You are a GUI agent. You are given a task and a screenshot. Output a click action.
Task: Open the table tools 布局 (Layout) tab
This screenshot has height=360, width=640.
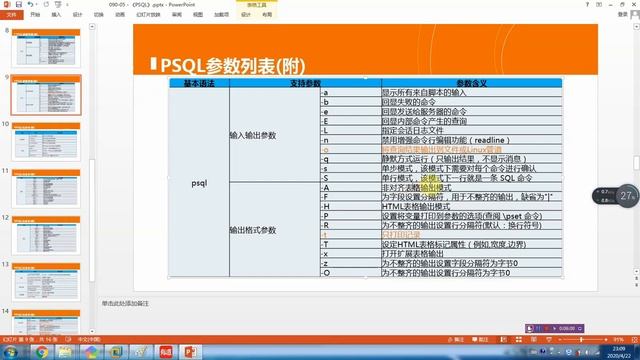click(267, 15)
